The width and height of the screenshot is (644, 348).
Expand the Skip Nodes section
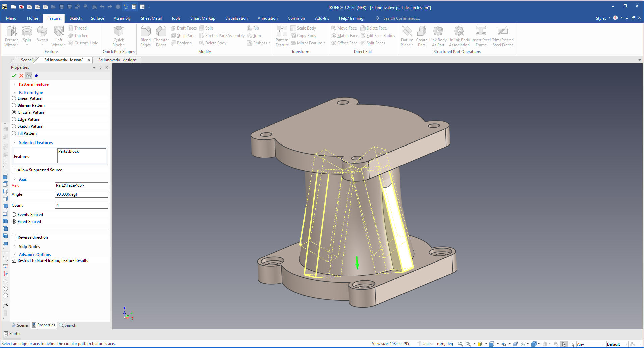click(x=14, y=247)
